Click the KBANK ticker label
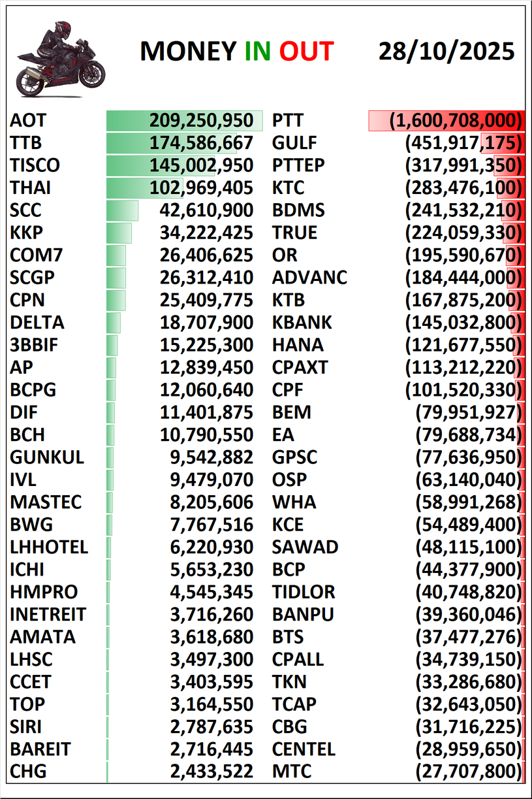532x799 pixels. click(x=302, y=323)
